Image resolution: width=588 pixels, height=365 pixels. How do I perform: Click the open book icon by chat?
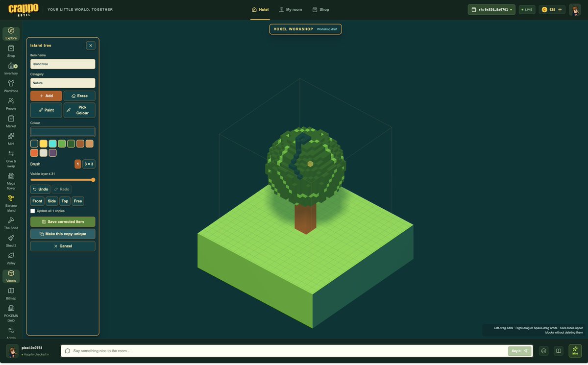(558, 351)
